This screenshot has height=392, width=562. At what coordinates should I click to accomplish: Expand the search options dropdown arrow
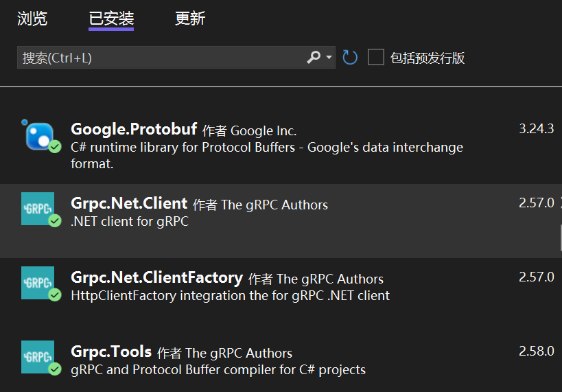coord(329,57)
